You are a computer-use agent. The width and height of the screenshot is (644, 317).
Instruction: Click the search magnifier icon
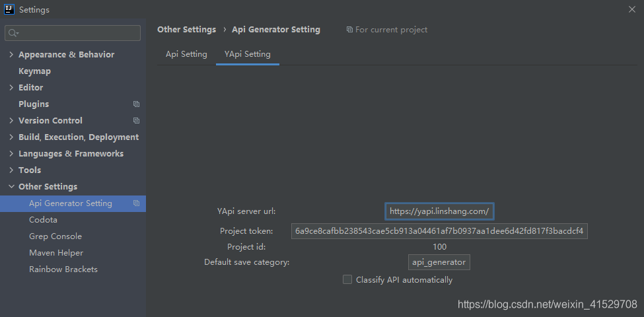click(13, 33)
